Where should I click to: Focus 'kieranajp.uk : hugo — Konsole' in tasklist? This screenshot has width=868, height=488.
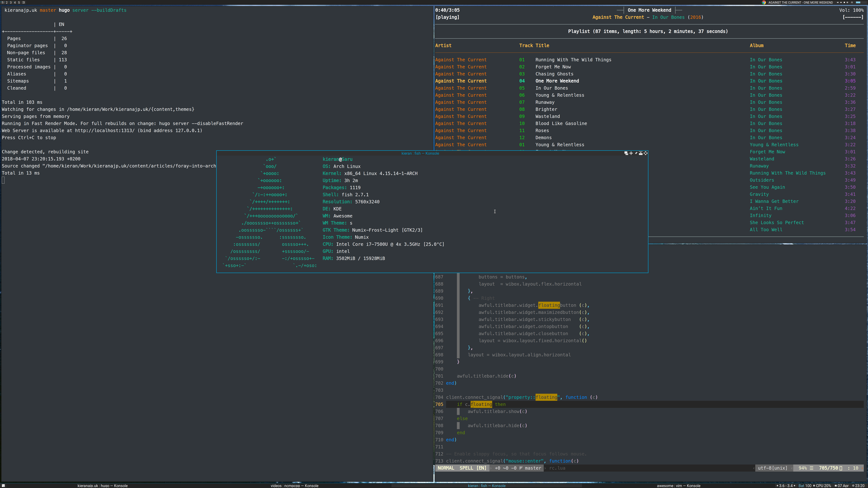pos(102,486)
